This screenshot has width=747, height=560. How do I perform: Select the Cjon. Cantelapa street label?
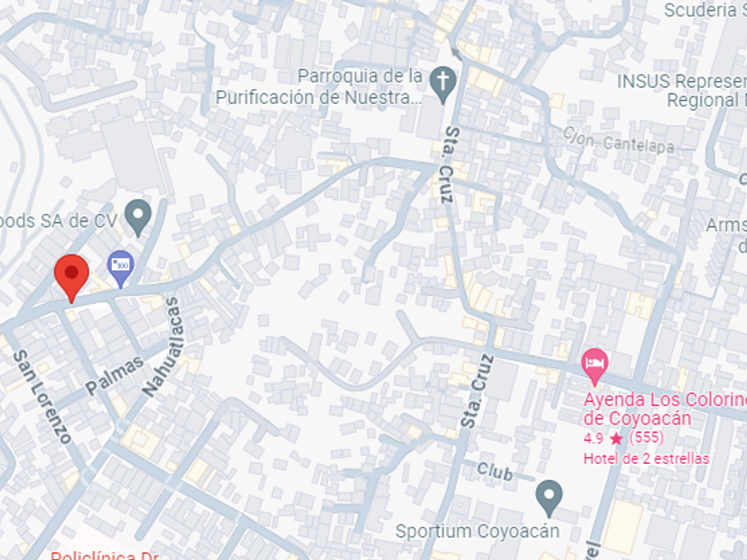pyautogui.click(x=618, y=141)
